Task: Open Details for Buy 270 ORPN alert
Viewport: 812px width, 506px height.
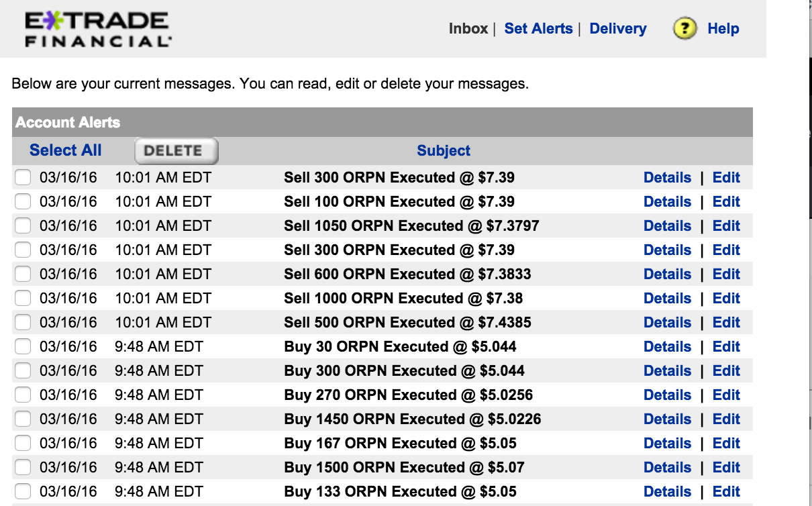Action: pyautogui.click(x=667, y=395)
